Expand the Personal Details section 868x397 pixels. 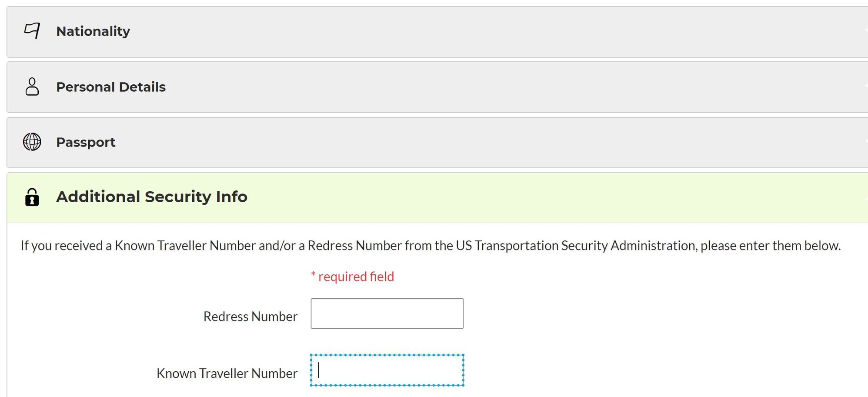tap(437, 87)
